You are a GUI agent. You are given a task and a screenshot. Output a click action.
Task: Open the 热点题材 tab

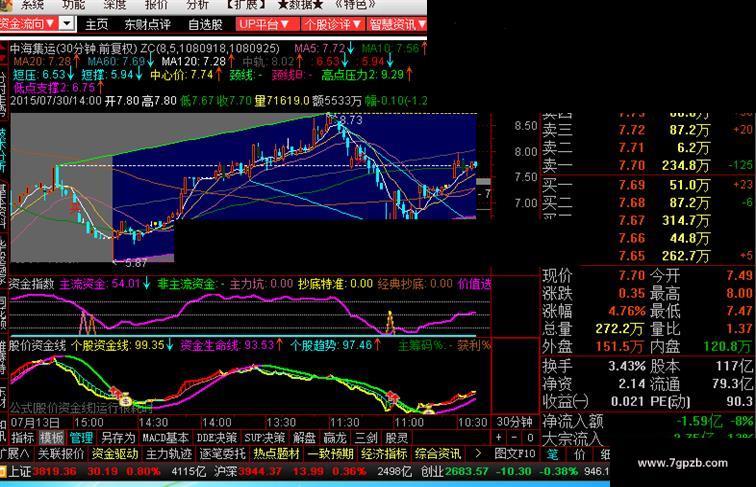277,454
